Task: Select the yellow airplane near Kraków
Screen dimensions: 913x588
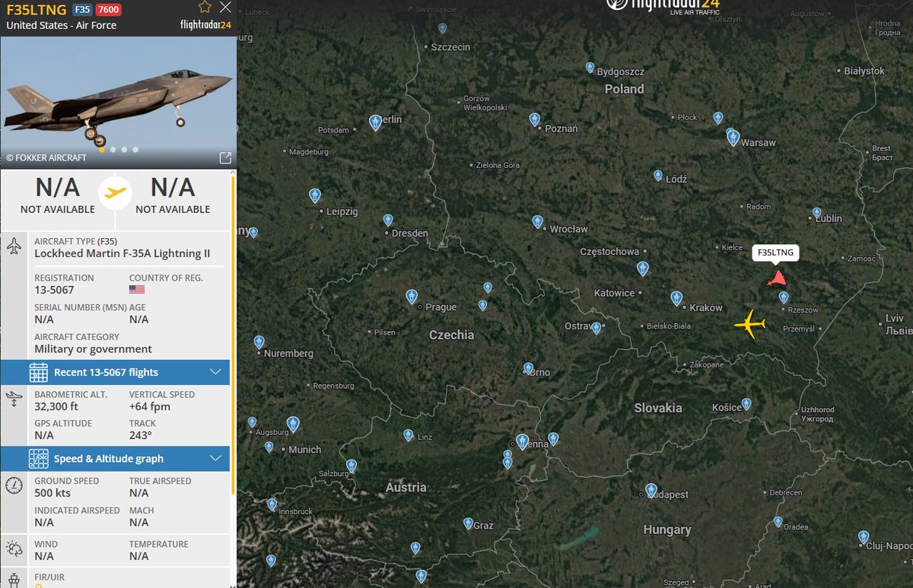Action: (x=750, y=324)
